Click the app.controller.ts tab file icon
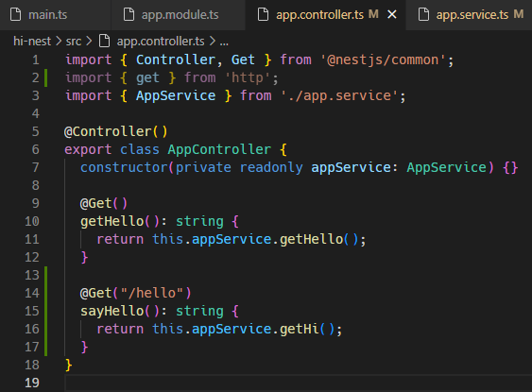532x392 pixels. point(263,14)
